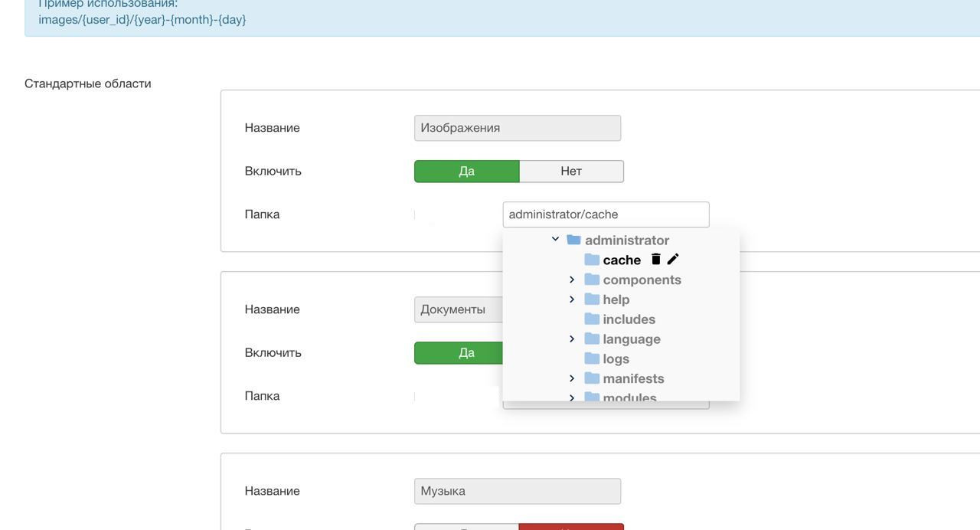The width and height of the screenshot is (980, 530).
Task: Click the folder icon beside logs
Action: 592,359
